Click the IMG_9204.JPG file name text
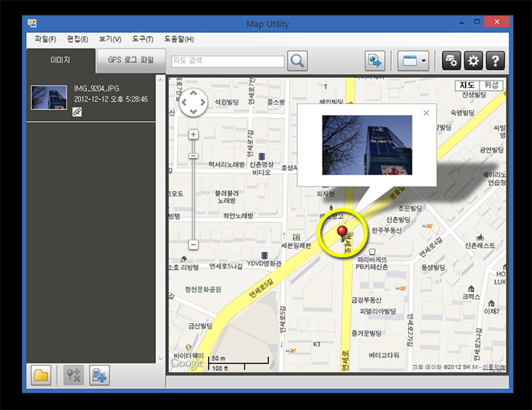 tap(97, 88)
